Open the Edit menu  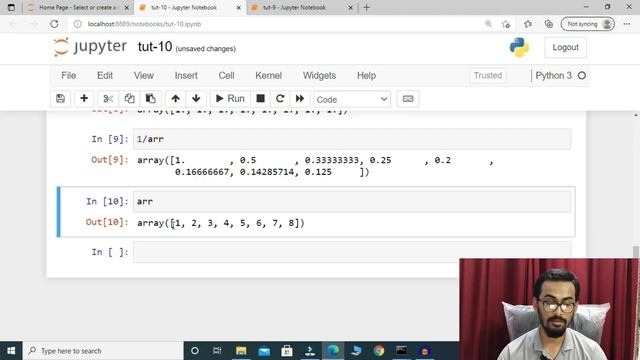click(x=105, y=76)
